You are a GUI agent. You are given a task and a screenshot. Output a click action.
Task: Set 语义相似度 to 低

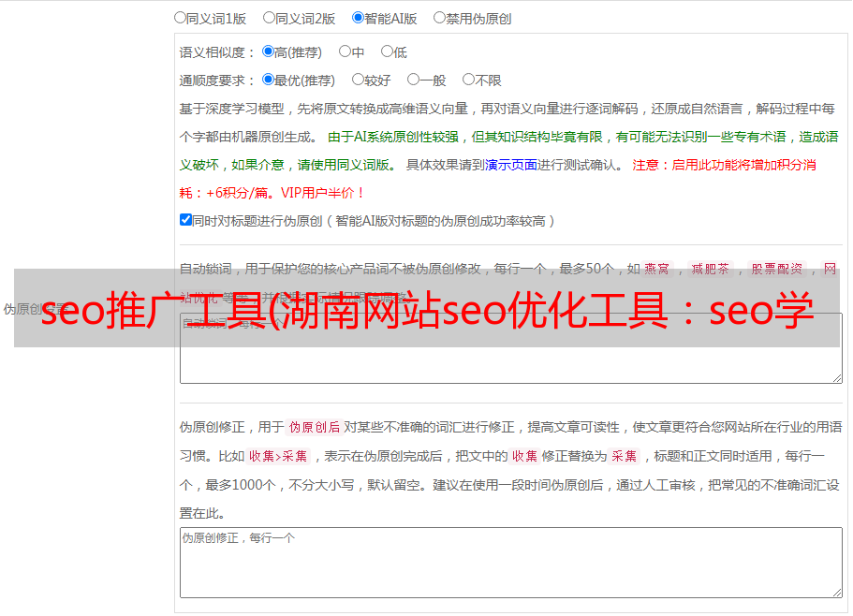click(387, 51)
